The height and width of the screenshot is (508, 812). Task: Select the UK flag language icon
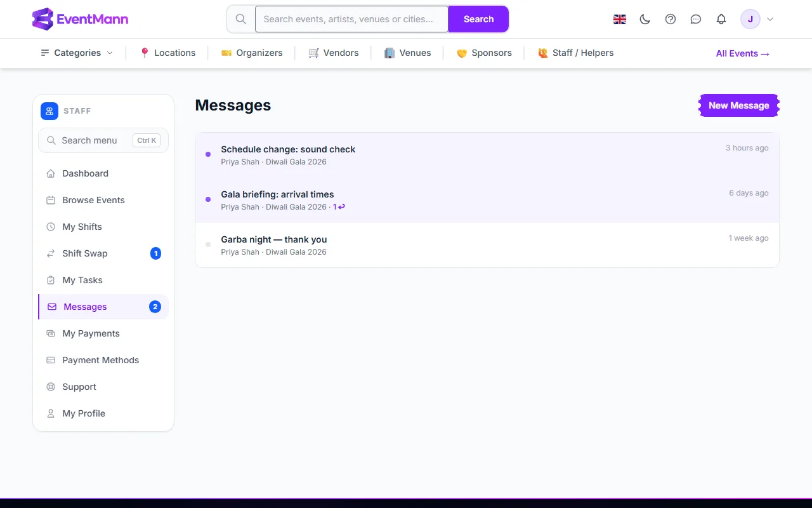[x=620, y=19]
